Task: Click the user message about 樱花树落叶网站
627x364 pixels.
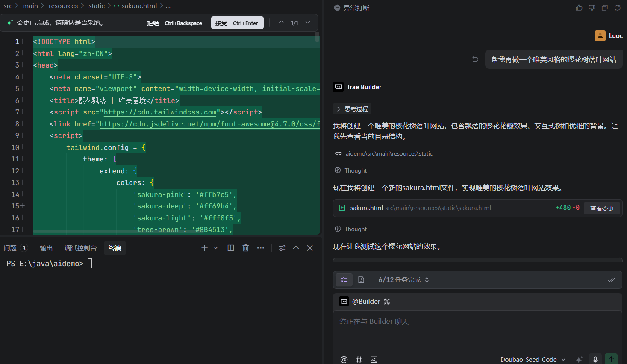Action: click(553, 59)
